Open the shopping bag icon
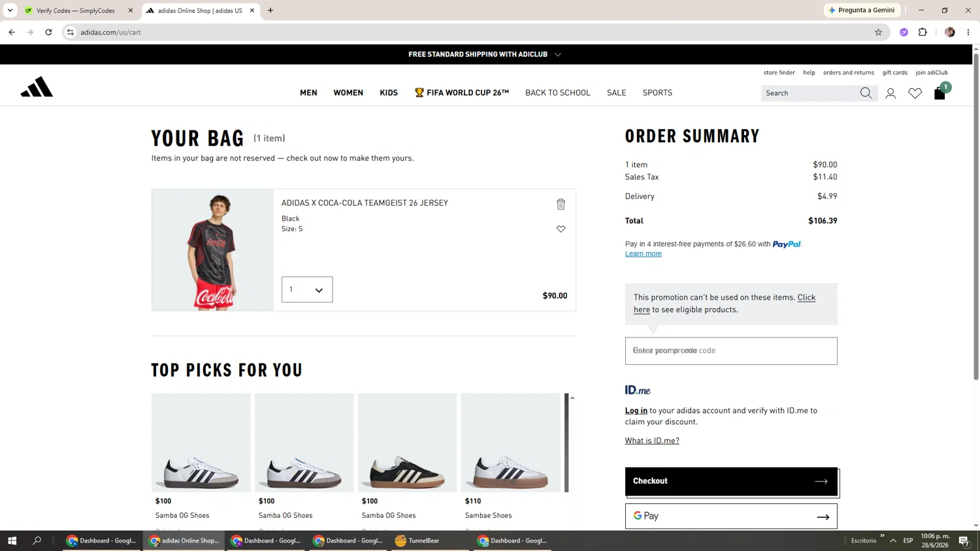Image resolution: width=980 pixels, height=551 pixels. (939, 93)
